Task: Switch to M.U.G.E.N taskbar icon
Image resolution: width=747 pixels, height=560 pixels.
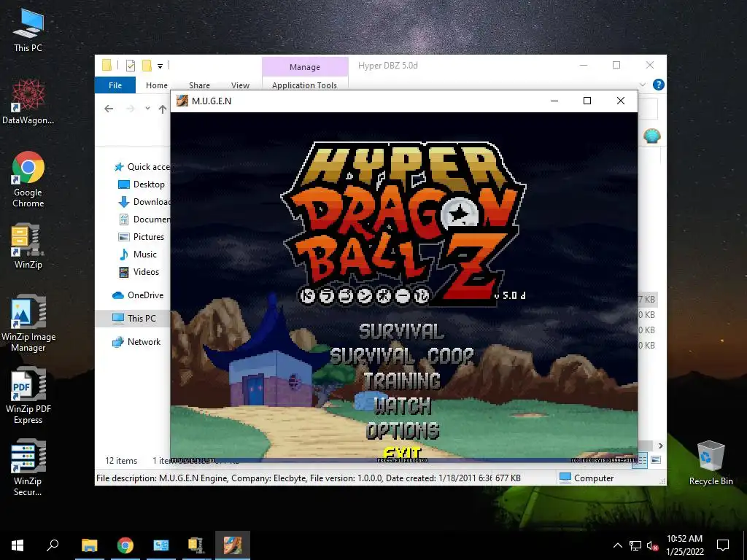Action: (233, 545)
